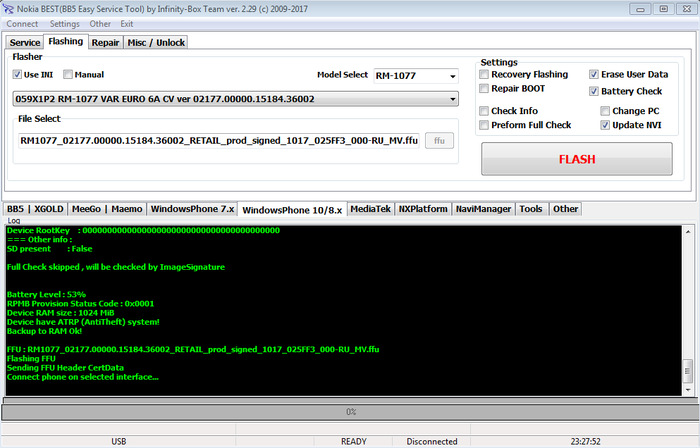700x448 pixels.
Task: Click log scrollbar down arrow
Action: point(688,390)
